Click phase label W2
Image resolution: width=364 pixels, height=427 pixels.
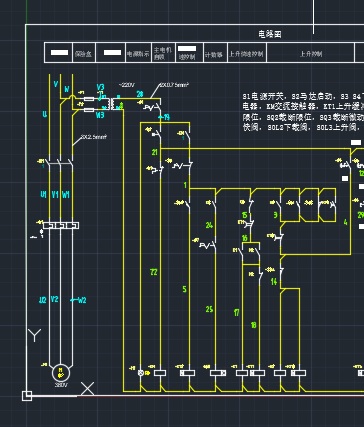coord(82,300)
